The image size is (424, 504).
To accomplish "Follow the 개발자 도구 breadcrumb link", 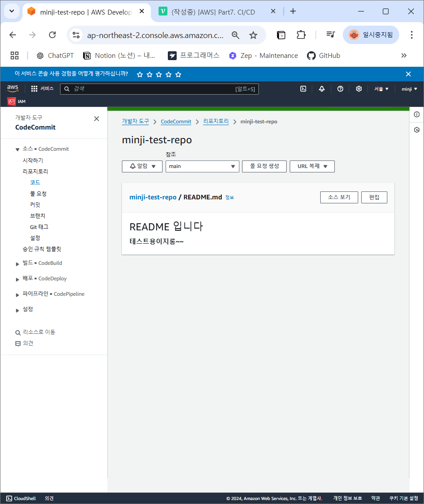I will click(136, 122).
